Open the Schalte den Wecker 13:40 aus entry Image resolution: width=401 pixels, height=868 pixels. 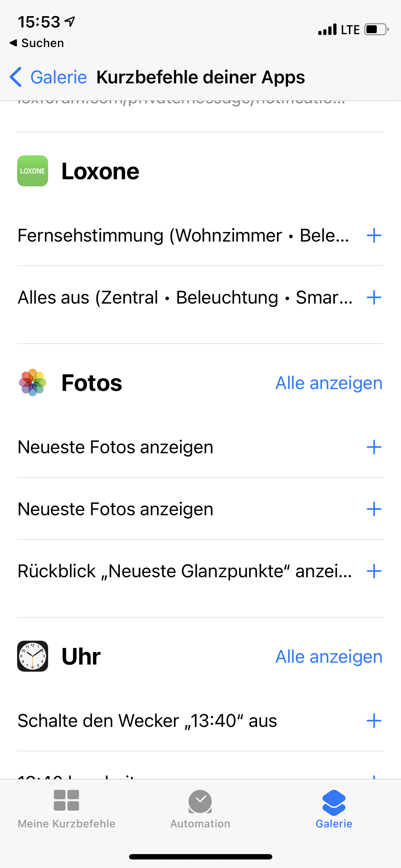[147, 721]
